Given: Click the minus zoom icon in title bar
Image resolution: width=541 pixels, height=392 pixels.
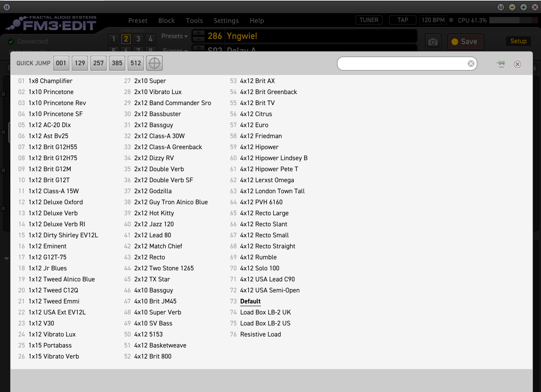Looking at the screenshot, I should click(512, 7).
